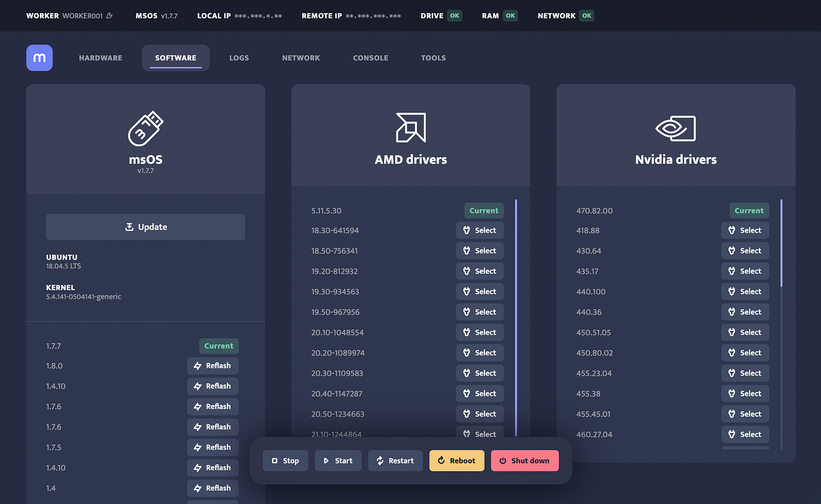Select AMD driver 18.30-641594
Screen dimensions: 821x504
(x=480, y=230)
